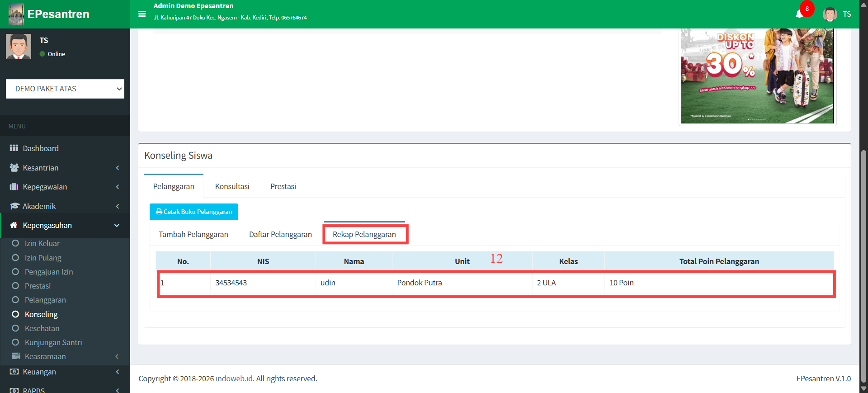Select the Izin Keluar circle item
The width and height of the screenshot is (868, 393).
[15, 243]
